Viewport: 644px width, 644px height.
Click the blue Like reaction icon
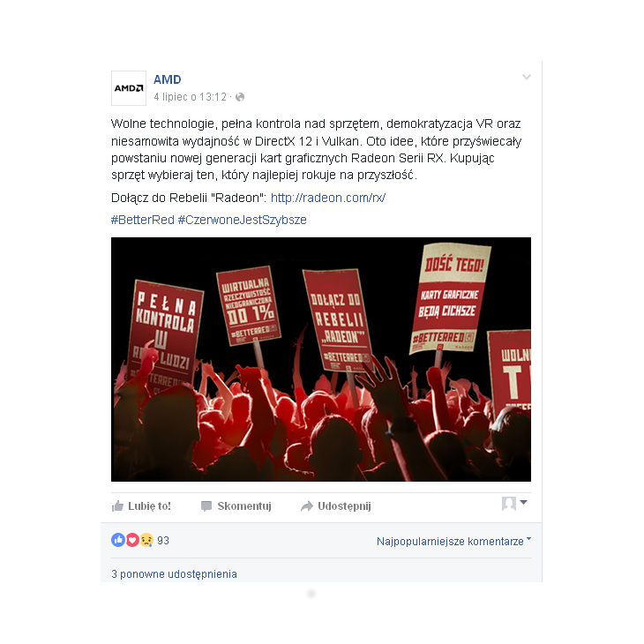118,540
